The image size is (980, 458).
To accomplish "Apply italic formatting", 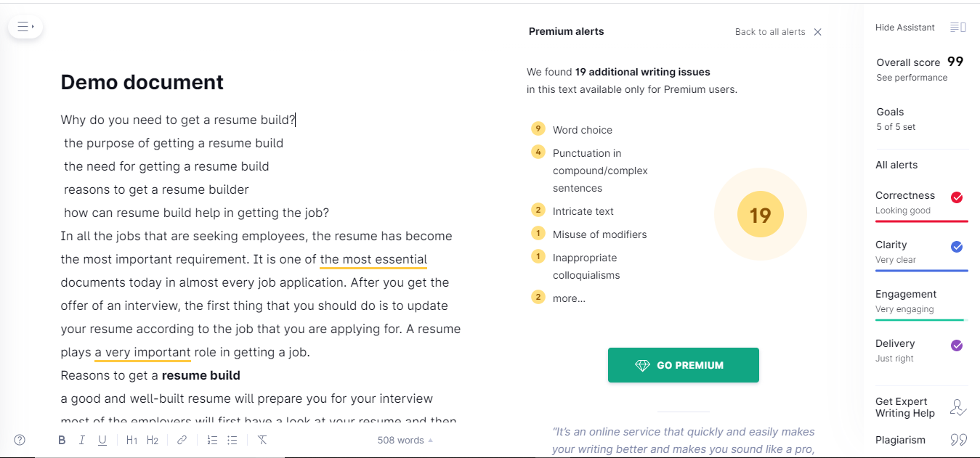I will (82, 440).
